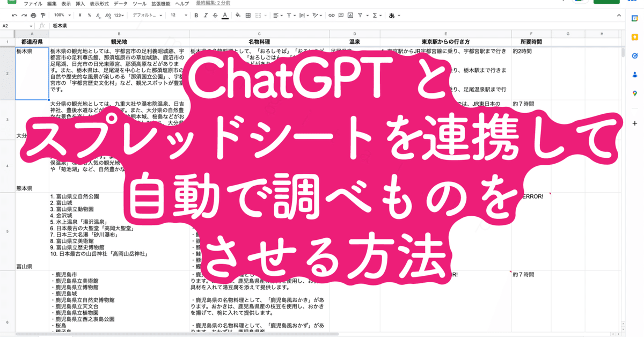This screenshot has height=337, width=644.
Task: Open input tools あ menu
Action: click(394, 15)
